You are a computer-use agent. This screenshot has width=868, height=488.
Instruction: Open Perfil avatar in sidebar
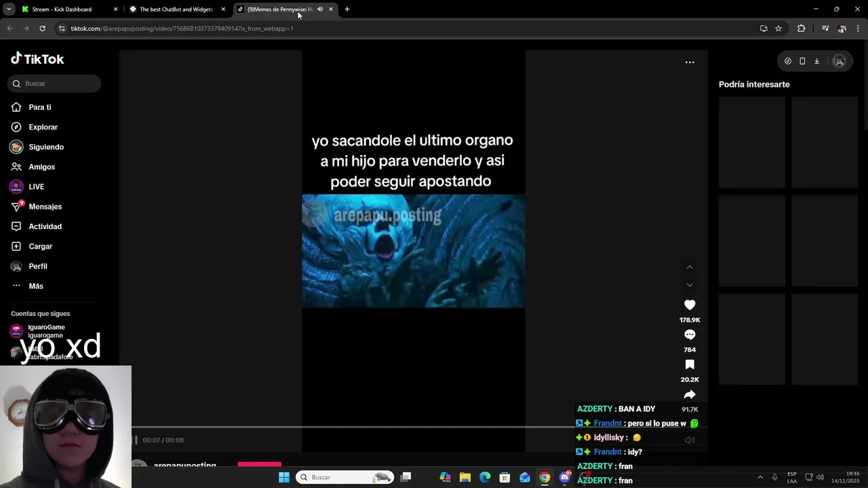(16, 266)
